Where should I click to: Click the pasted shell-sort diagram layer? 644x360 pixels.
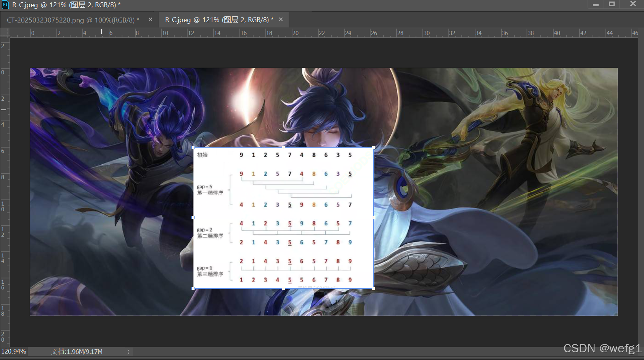[283, 218]
